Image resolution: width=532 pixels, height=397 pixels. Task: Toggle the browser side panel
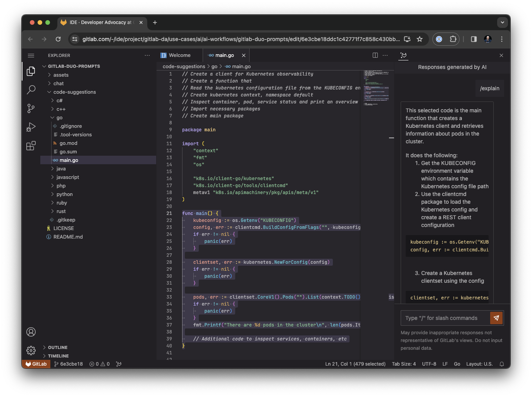[x=473, y=39]
